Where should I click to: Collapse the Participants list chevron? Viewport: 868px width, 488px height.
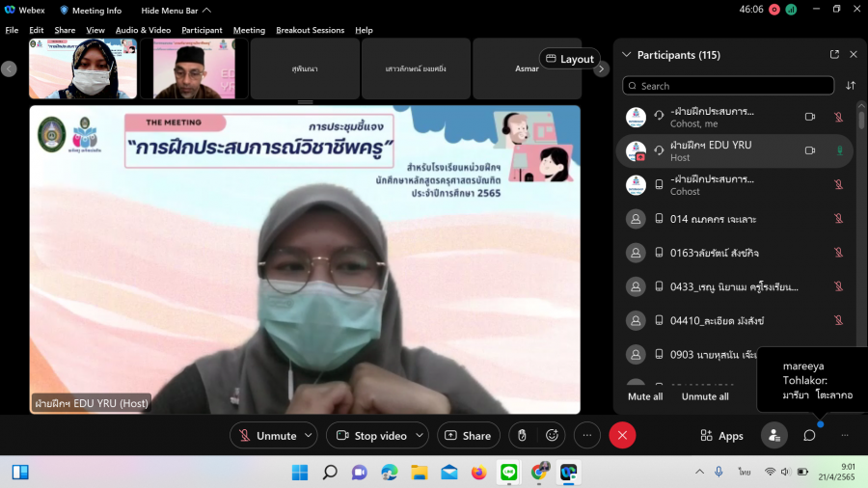pos(627,55)
